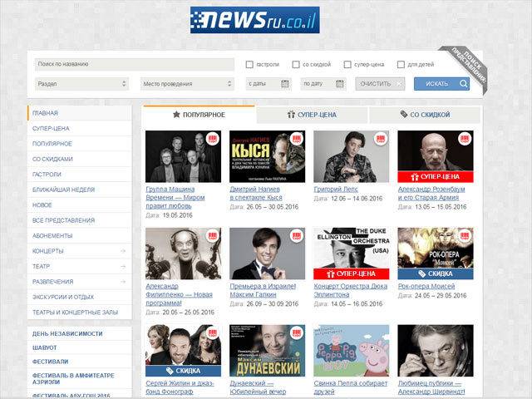Viewport: 532px width, 399px height.
Task: Open Абонементы in the sidebar
Action: [x=80, y=235]
